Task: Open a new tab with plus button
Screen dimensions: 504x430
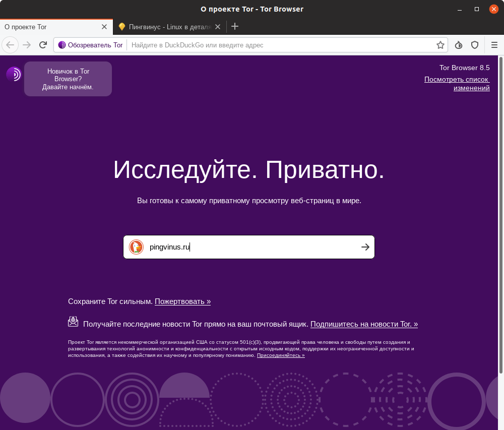Action: coord(235,27)
